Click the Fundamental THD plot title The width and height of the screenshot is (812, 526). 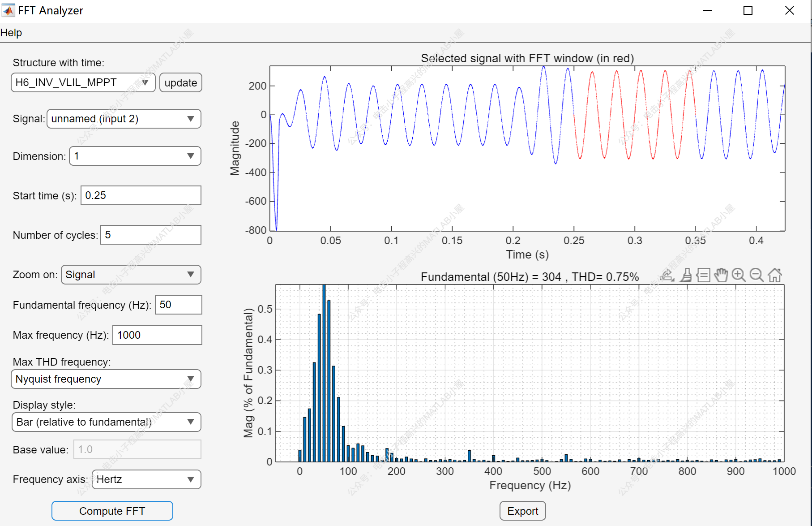pos(530,277)
